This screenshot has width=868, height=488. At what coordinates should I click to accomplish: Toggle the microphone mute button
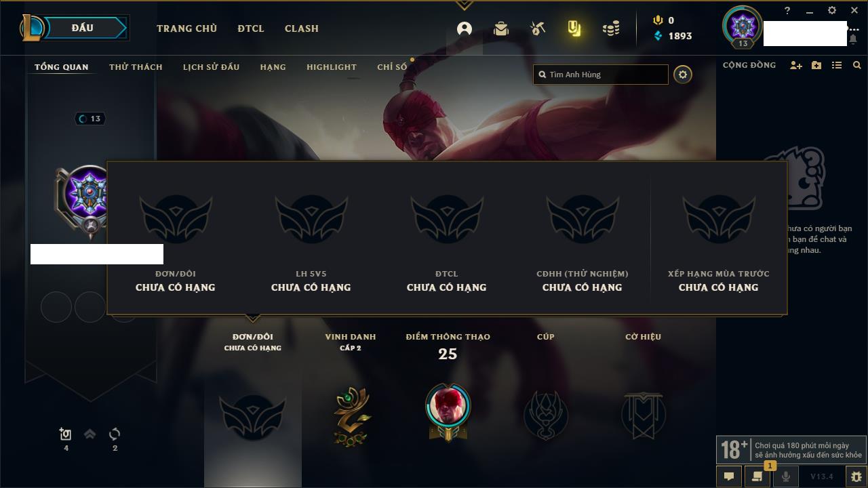[x=786, y=476]
